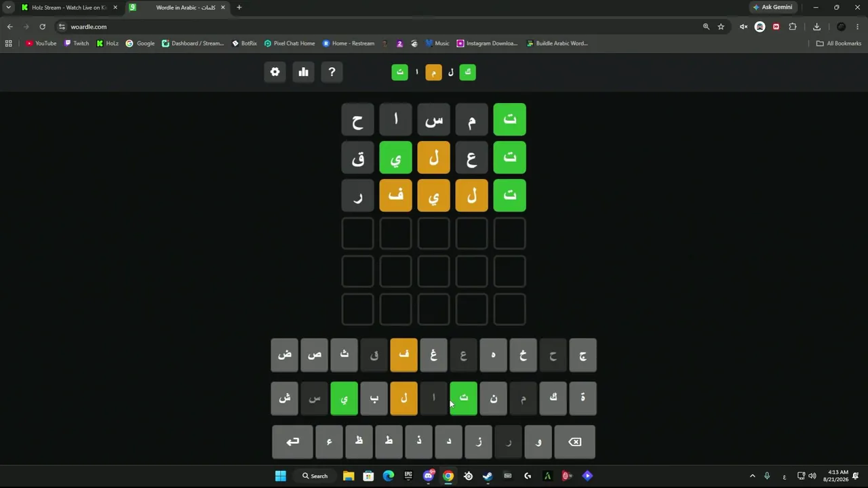Tap the ج key
Screen dimensions: 868x488
click(583, 355)
